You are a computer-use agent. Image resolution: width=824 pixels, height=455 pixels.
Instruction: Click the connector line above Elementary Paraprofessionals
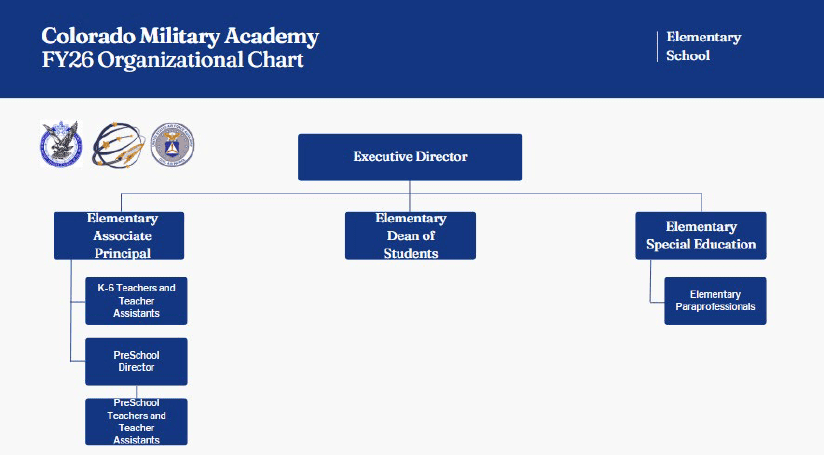coord(650,275)
